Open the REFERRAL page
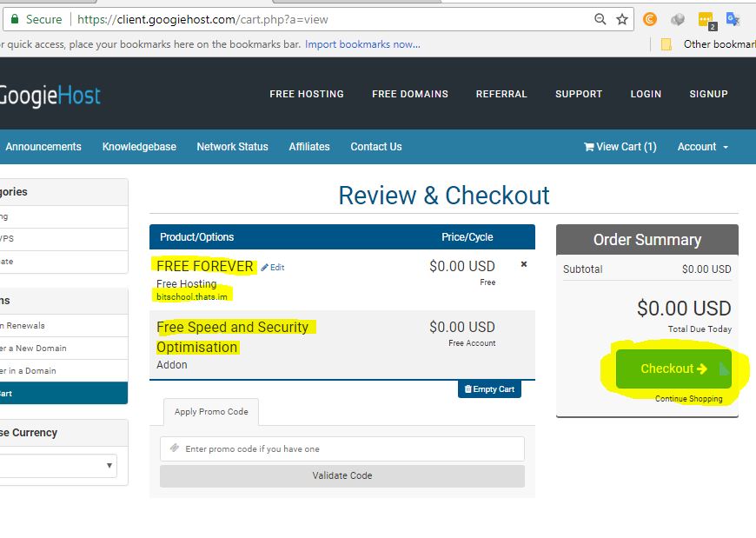The image size is (756, 538). point(501,94)
